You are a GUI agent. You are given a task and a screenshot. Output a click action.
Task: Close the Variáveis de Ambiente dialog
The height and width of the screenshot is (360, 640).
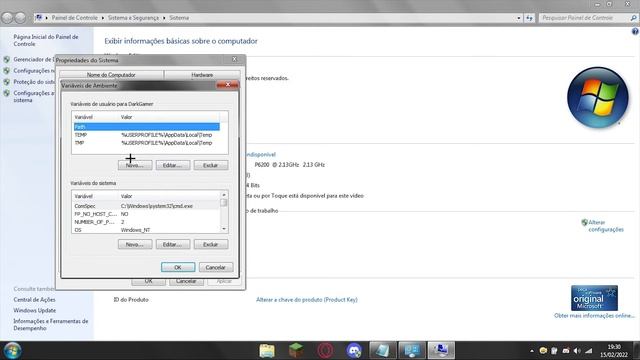click(228, 84)
